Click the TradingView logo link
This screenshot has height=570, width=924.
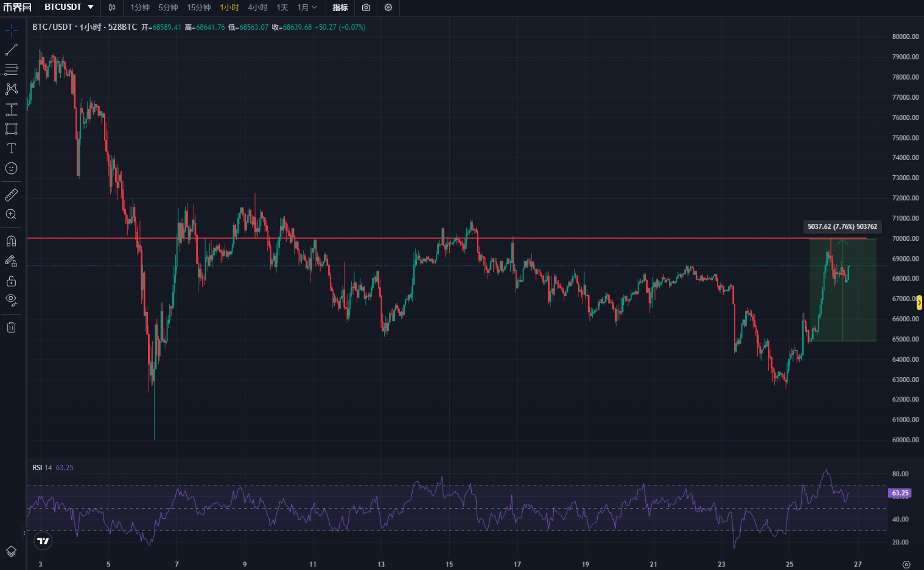point(43,541)
